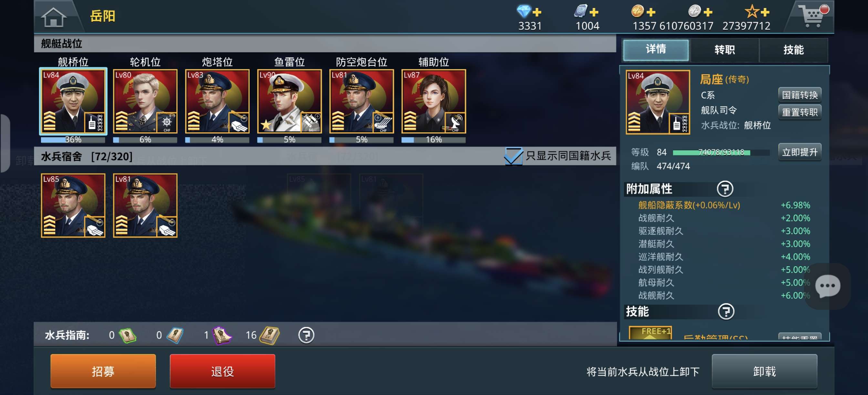This screenshot has height=395, width=868.
Task: Click the 国籍转换 button
Action: coord(799,95)
